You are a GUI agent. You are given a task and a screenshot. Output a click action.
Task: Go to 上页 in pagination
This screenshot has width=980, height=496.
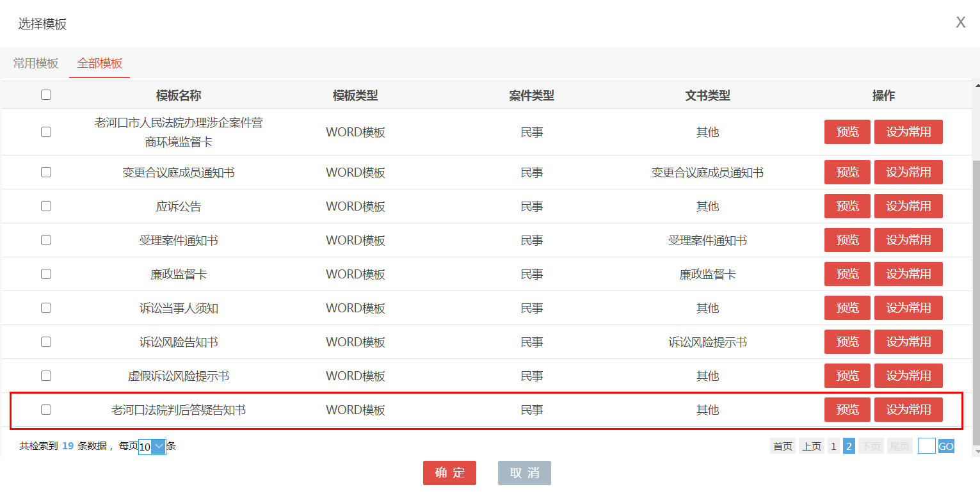(812, 447)
